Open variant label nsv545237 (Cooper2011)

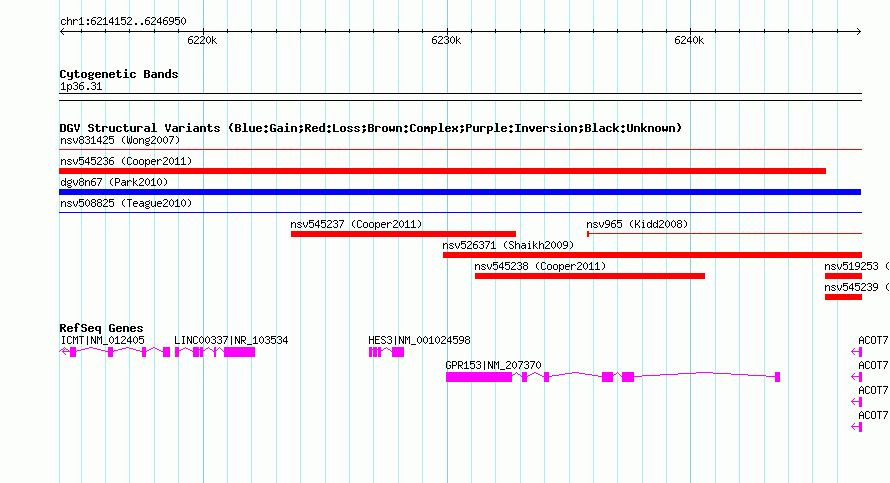356,224
